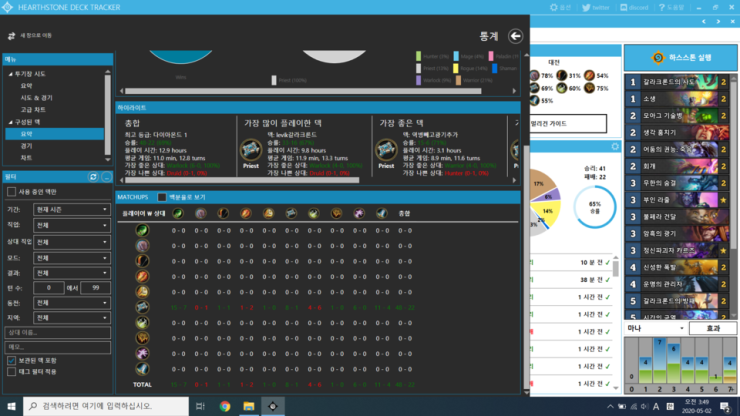Viewport: 740px width, 416px height.
Task: Go back using the arrow beside 통계
Action: click(x=515, y=36)
